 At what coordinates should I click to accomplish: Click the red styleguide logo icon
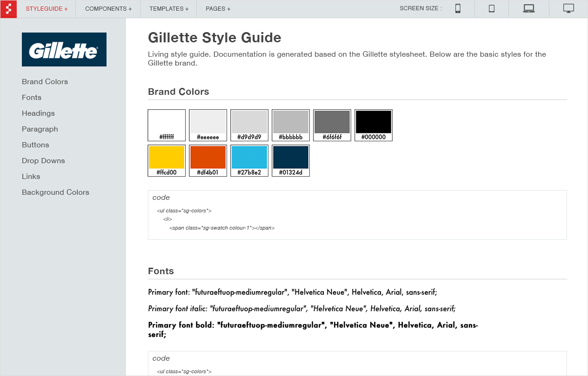click(8, 9)
